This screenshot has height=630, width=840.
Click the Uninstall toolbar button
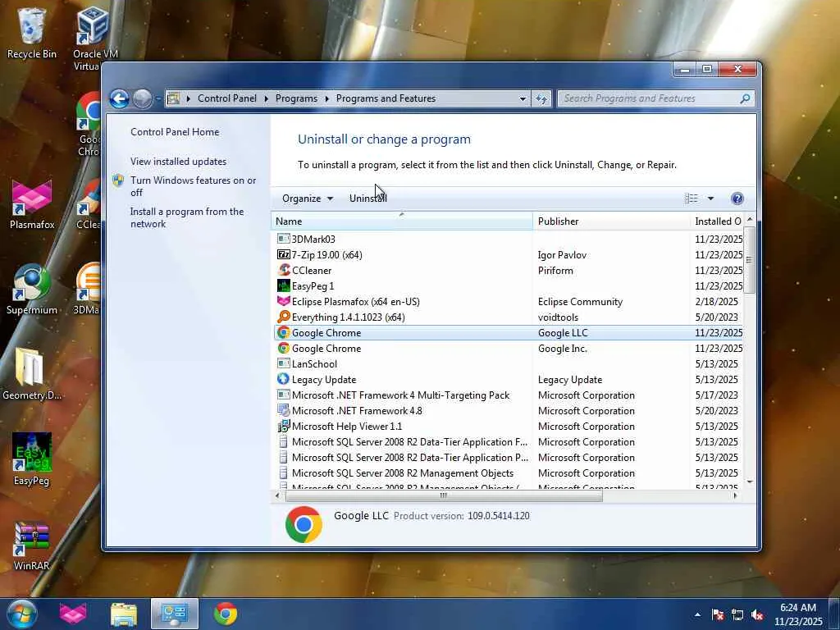pyautogui.click(x=368, y=199)
